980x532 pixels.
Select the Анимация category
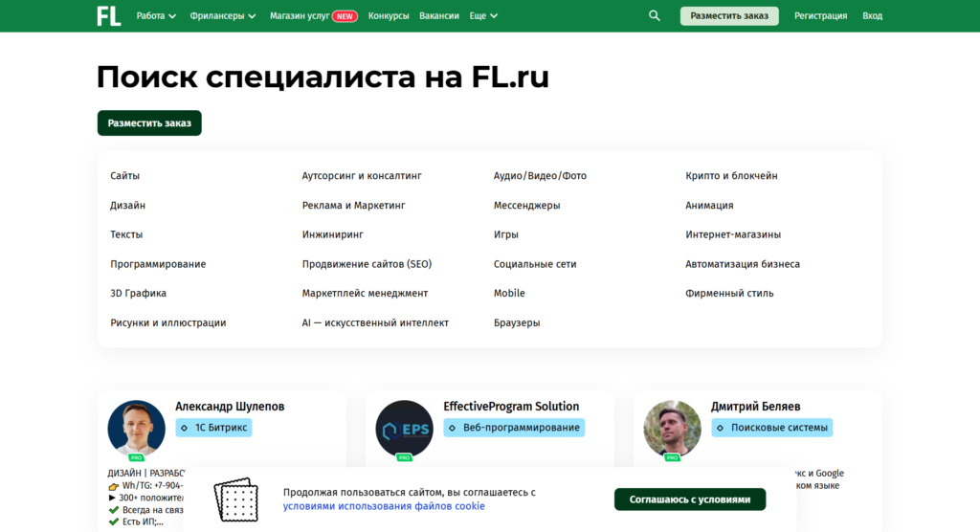pos(709,205)
